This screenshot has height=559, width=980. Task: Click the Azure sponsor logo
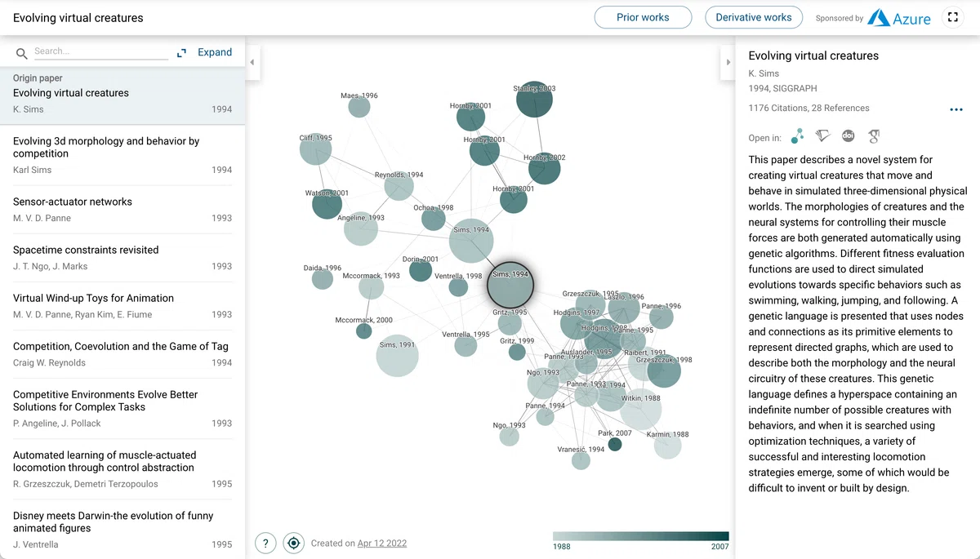(x=899, y=18)
